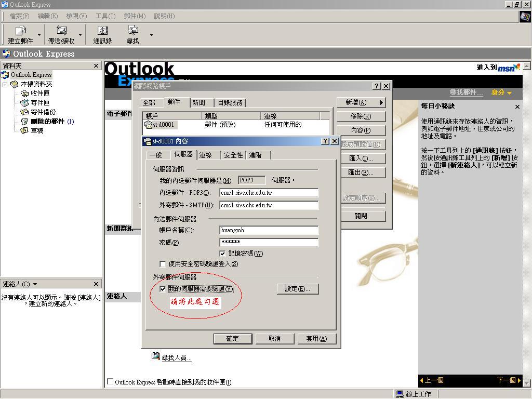The height and width of the screenshot is (399, 532).
Task: Click the Apply (套用) button
Action: tap(316, 339)
